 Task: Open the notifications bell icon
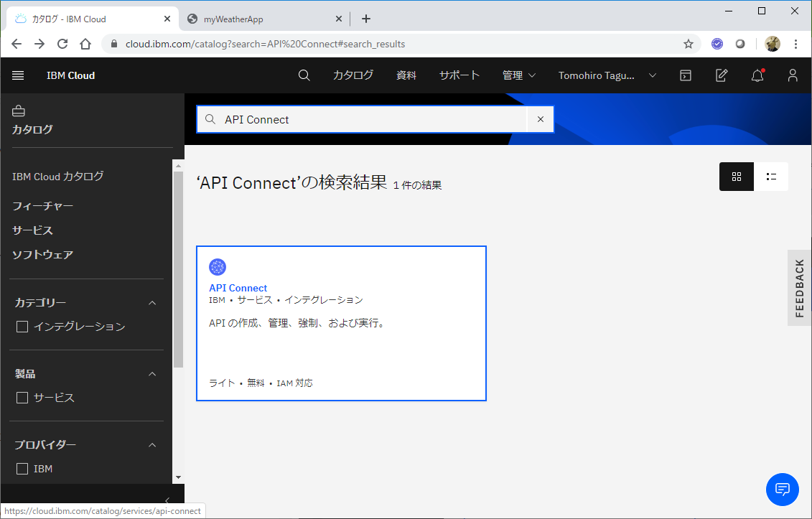pyautogui.click(x=757, y=75)
